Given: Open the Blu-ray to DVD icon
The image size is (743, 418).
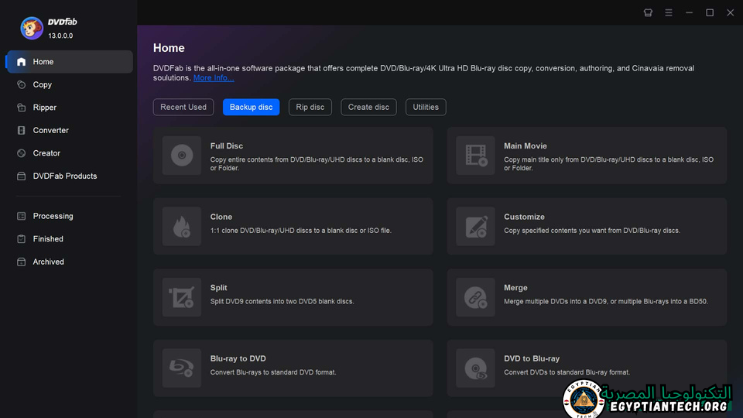Looking at the screenshot, I should coord(181,368).
